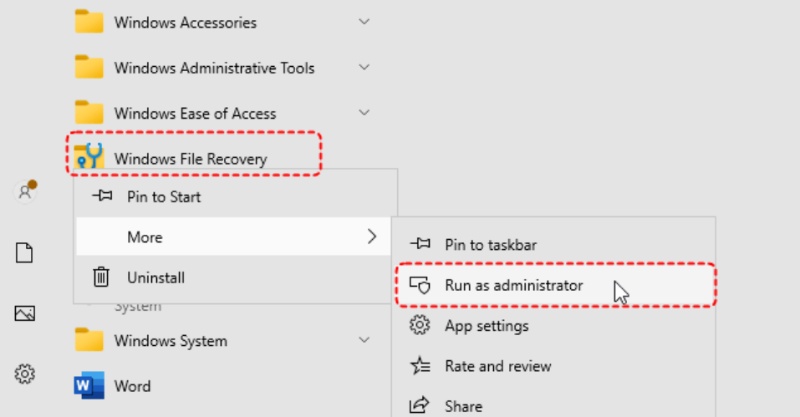Select Rate and review option
This screenshot has width=800, height=417.
[497, 366]
